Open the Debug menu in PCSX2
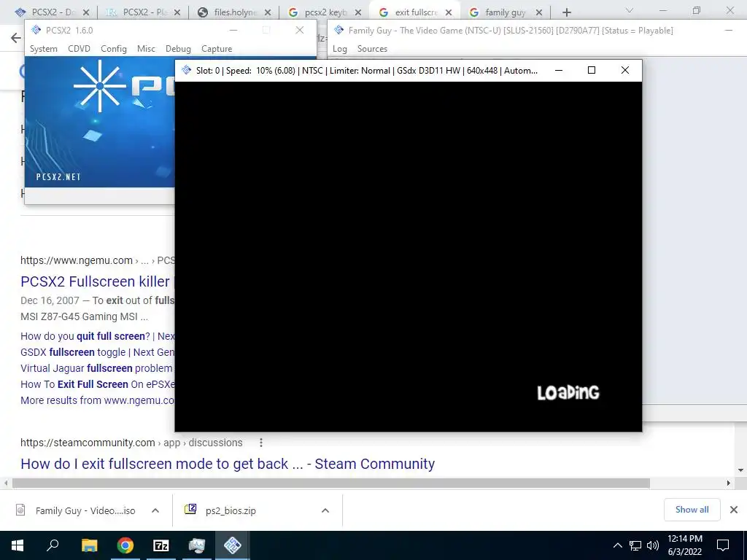The image size is (747, 560). click(x=178, y=49)
